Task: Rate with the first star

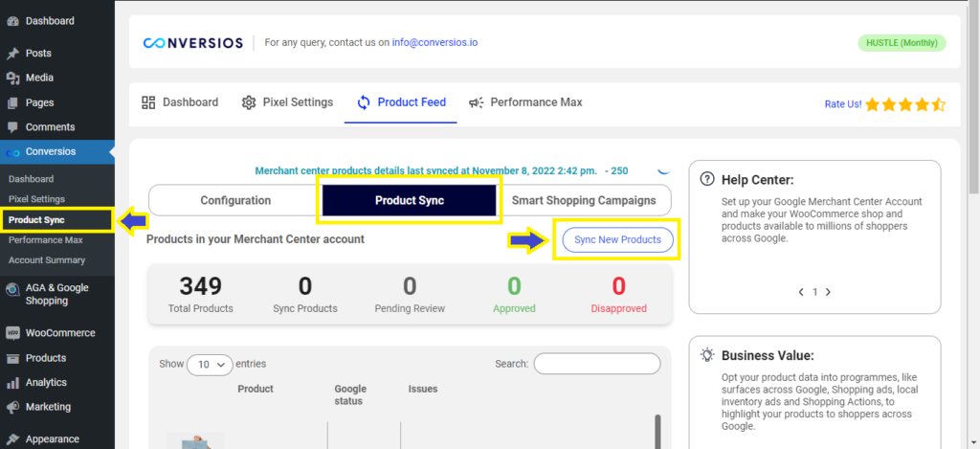Action: [x=873, y=104]
